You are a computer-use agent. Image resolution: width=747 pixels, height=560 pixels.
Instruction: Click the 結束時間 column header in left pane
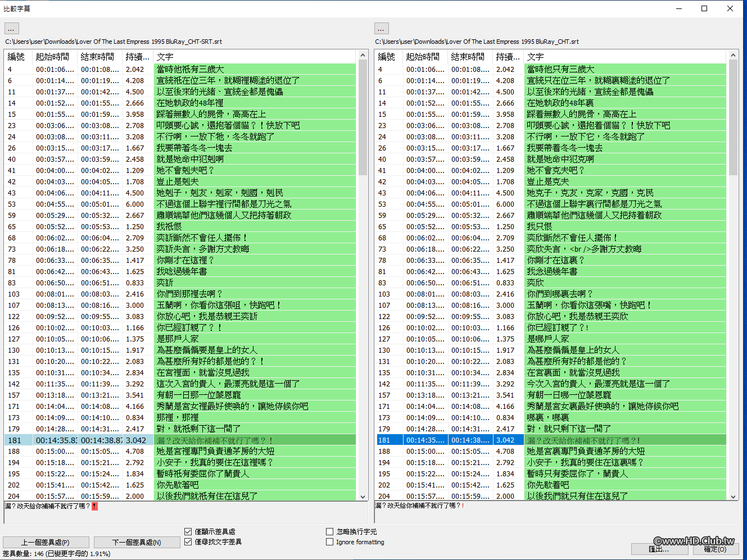[x=99, y=57]
